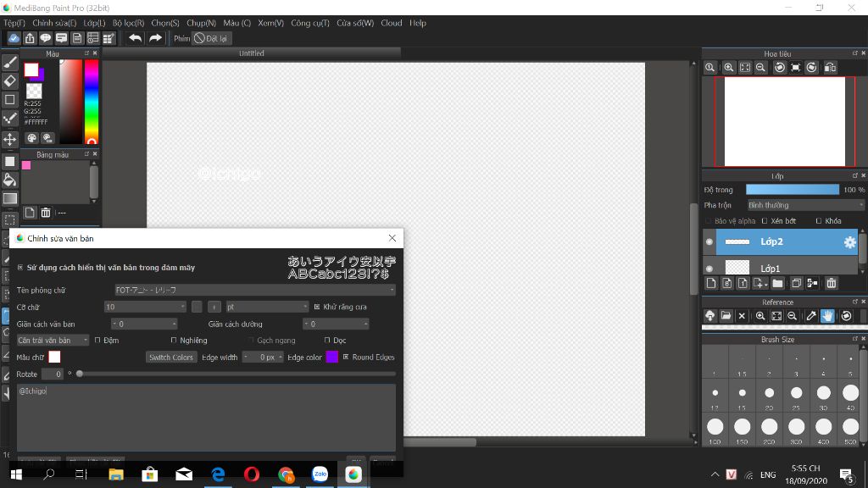
Task: Open the Tên phông chữ font dropdown
Action: [254, 290]
